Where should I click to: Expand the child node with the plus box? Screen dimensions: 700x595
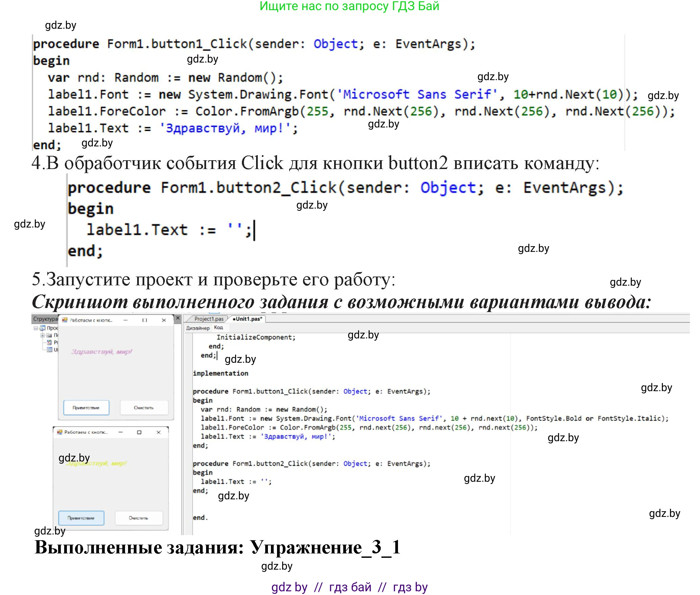click(x=43, y=335)
